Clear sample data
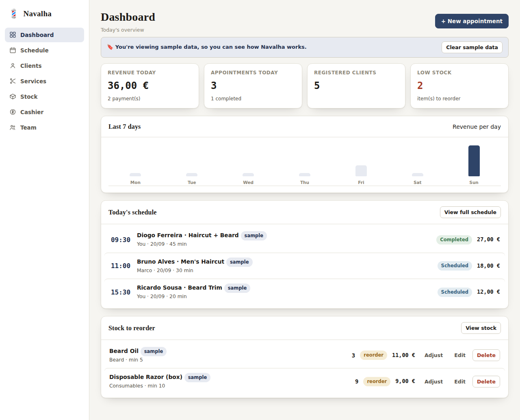Image resolution: width=520 pixels, height=420 pixels. (x=472, y=47)
